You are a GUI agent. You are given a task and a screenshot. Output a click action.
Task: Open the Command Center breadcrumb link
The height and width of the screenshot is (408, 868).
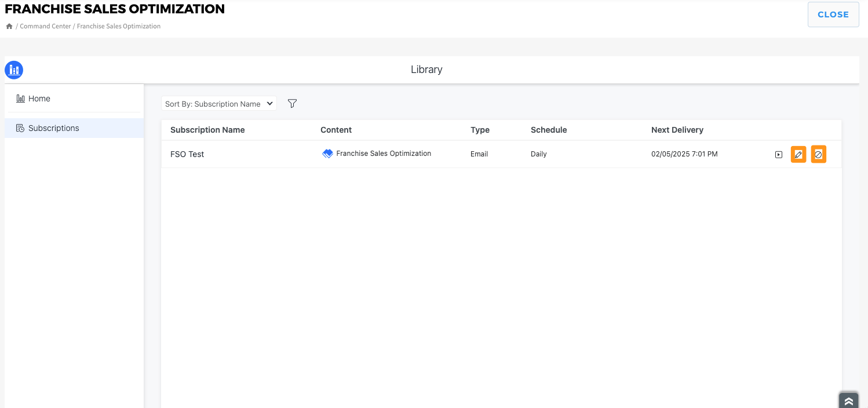coord(46,26)
